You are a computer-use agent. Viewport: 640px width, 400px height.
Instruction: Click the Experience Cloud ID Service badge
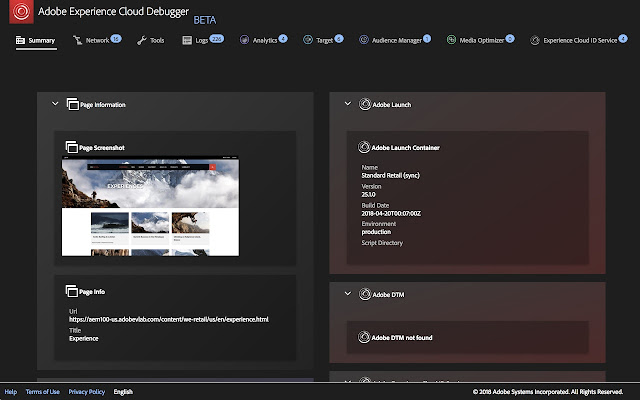623,39
